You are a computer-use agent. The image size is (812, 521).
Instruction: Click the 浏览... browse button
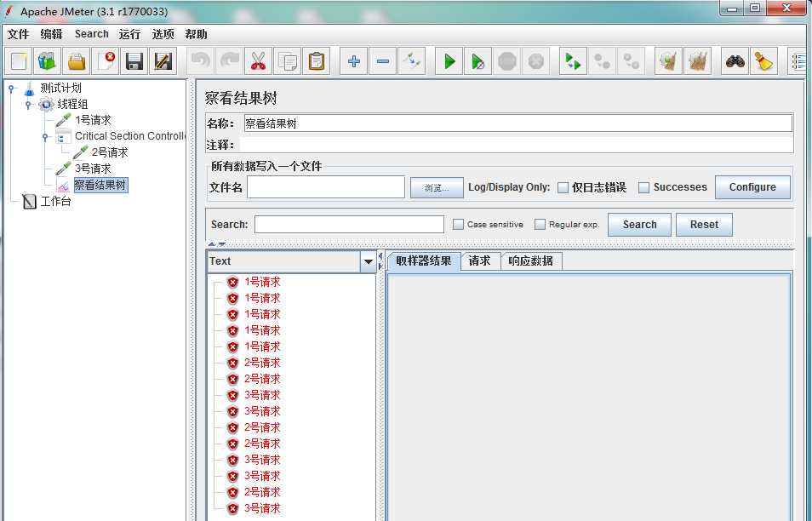[437, 187]
